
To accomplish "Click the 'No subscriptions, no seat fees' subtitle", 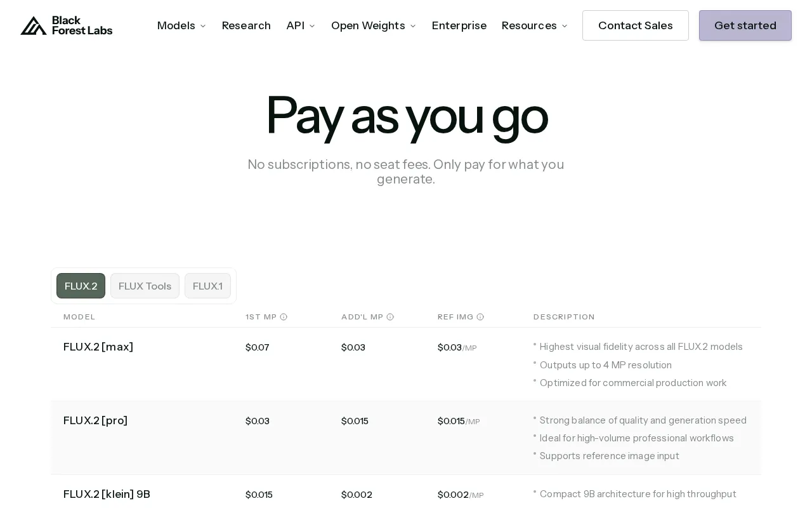I will coord(406,171).
